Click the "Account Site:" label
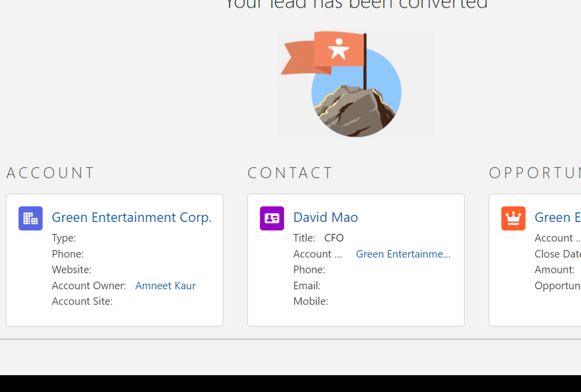 [x=82, y=301]
